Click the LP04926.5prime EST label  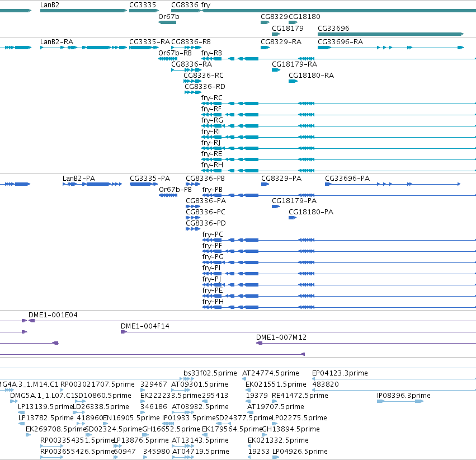click(x=300, y=452)
